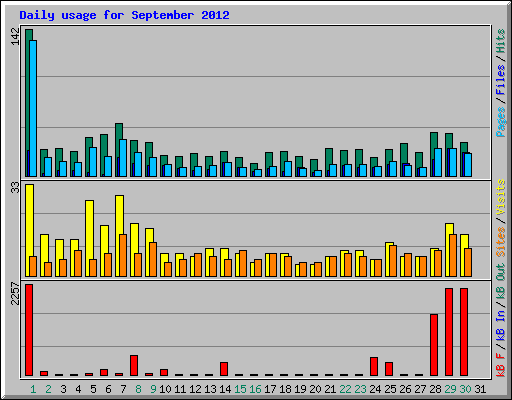Click the red kB bar for day 29

tap(449, 332)
